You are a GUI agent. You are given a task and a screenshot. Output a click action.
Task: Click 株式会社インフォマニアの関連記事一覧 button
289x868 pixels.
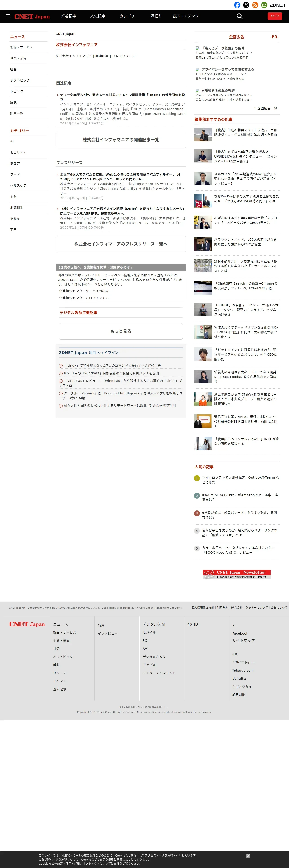coord(121,139)
